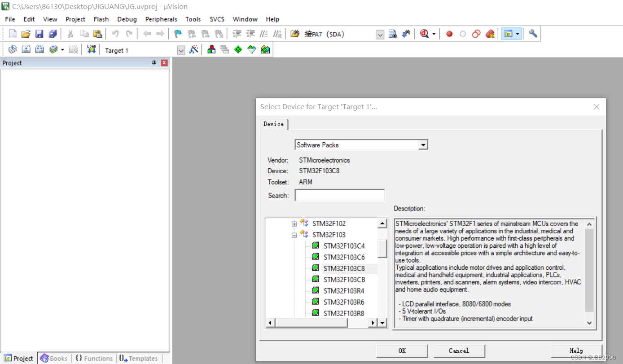This screenshot has height=364, width=623.
Task: Select STM32F103R6 in device tree
Action: click(x=344, y=302)
